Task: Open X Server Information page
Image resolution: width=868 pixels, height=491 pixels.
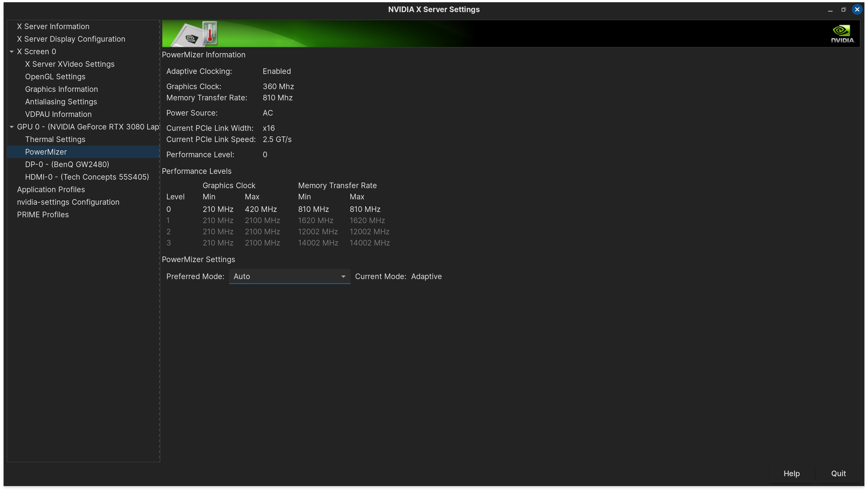Action: click(x=53, y=26)
